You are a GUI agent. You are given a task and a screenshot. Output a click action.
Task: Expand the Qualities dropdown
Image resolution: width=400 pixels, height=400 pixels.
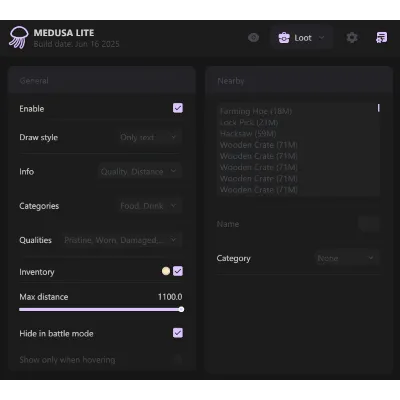click(121, 240)
